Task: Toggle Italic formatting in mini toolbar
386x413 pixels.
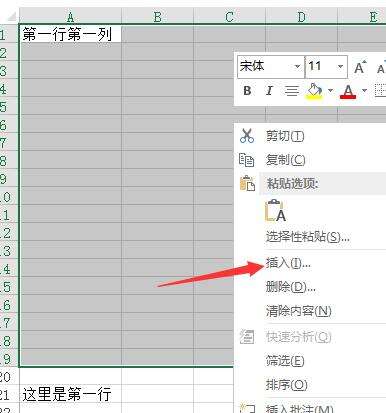Action: click(x=269, y=91)
